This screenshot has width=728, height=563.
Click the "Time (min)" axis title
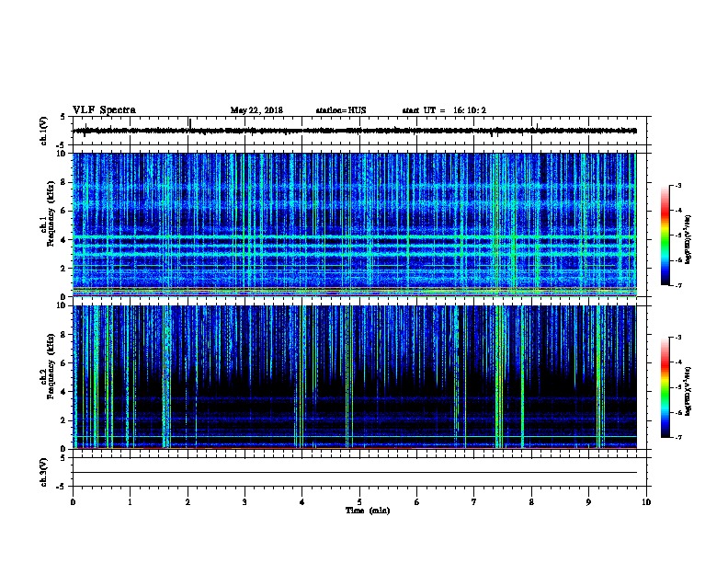368,511
